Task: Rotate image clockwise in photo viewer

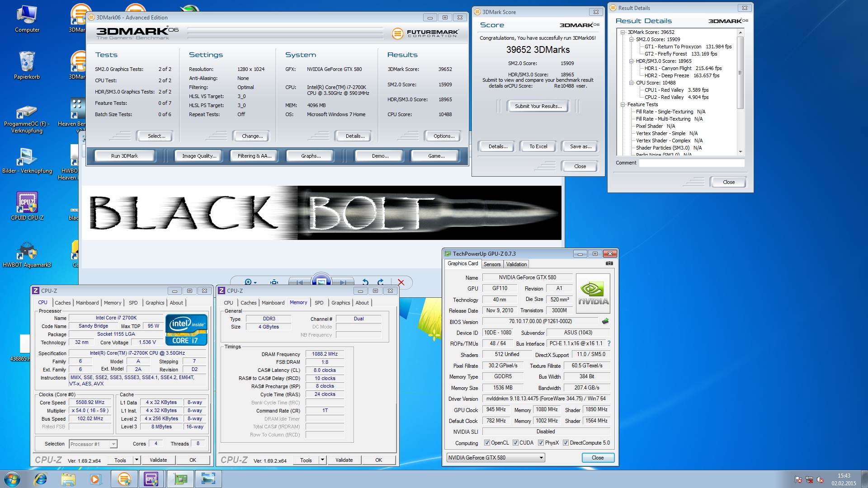Action: (380, 282)
